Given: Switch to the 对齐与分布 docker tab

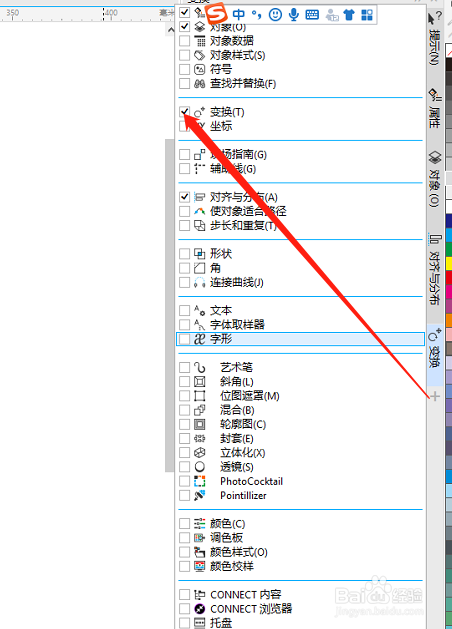Looking at the screenshot, I should coord(434,270).
